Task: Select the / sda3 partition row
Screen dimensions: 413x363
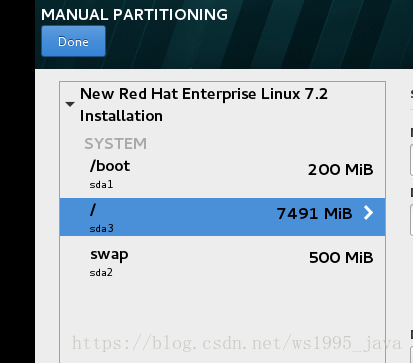Action: (x=222, y=217)
